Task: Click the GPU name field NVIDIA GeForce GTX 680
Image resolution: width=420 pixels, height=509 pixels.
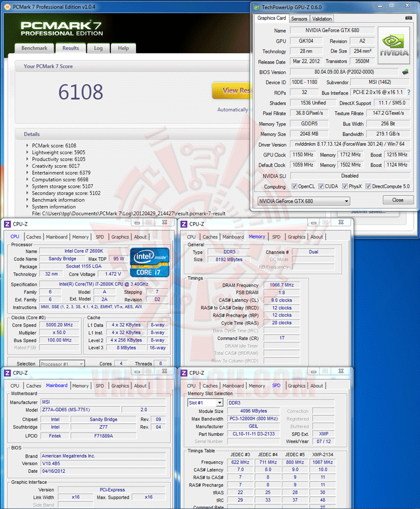Action: click(332, 30)
